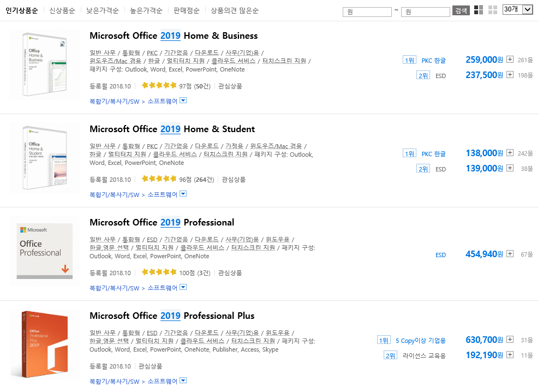Click 가정용 spec link in Home & Student
543x392 pixels.
[x=234, y=146]
